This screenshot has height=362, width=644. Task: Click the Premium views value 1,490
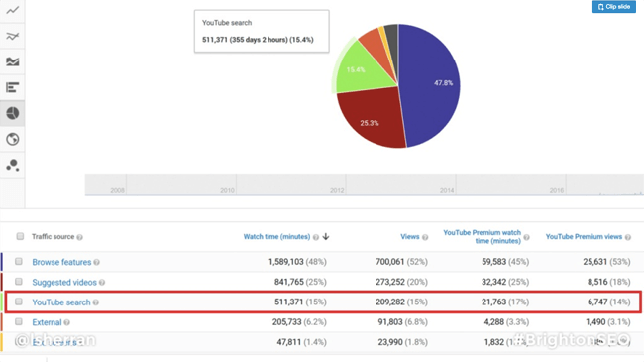pos(595,322)
